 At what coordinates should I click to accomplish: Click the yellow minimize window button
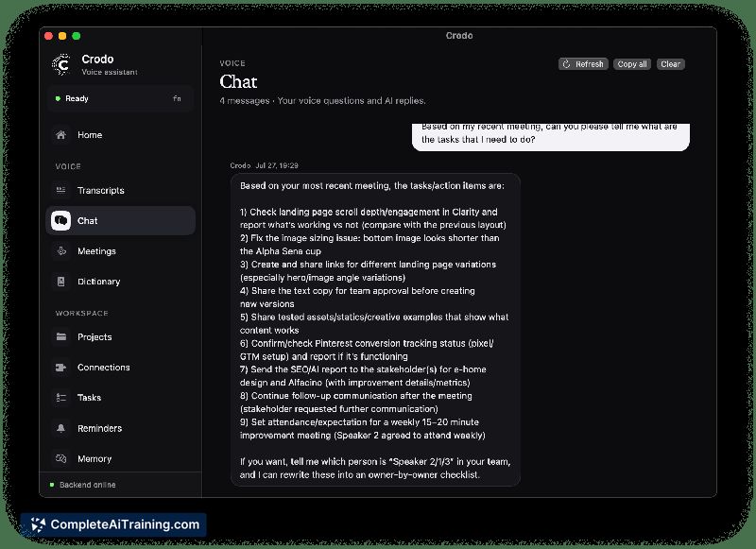click(x=62, y=36)
